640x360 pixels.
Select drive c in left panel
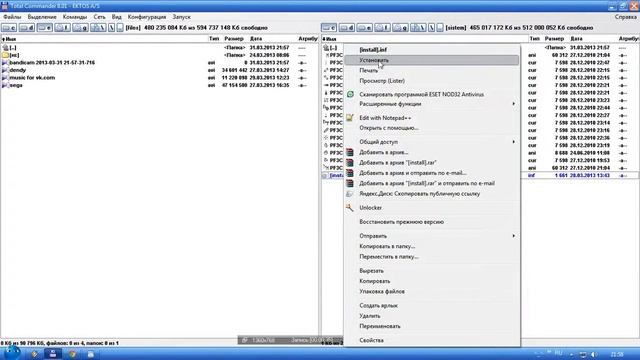[9, 28]
